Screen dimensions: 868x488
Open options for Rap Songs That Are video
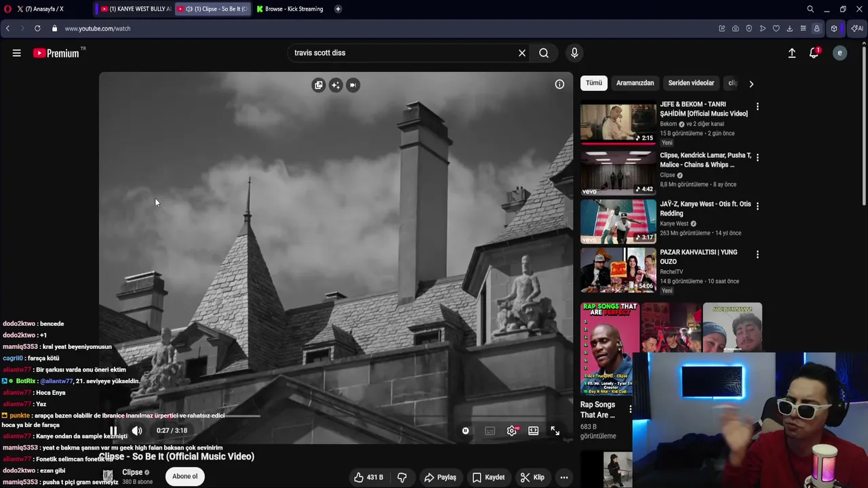[631, 409]
